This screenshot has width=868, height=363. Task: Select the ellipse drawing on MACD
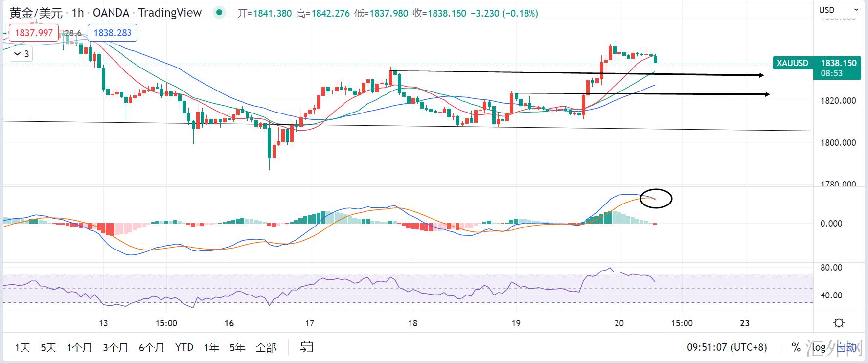(656, 198)
